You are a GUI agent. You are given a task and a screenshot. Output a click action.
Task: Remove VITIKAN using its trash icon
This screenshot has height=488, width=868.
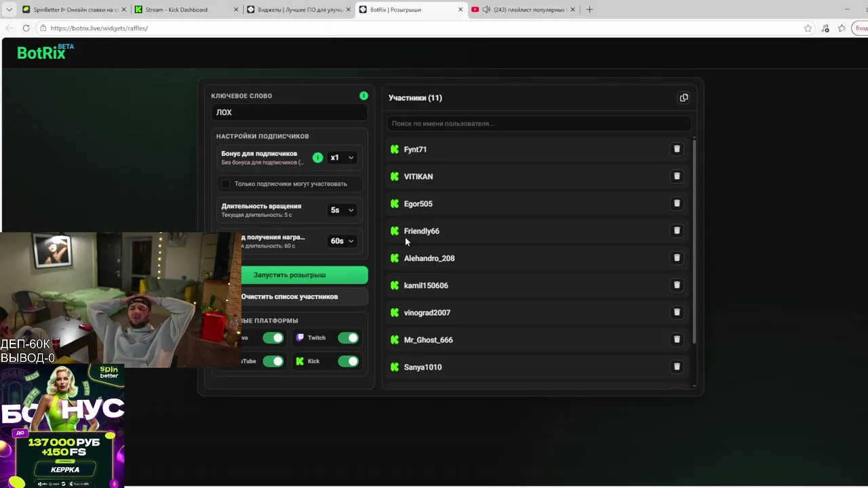677,176
